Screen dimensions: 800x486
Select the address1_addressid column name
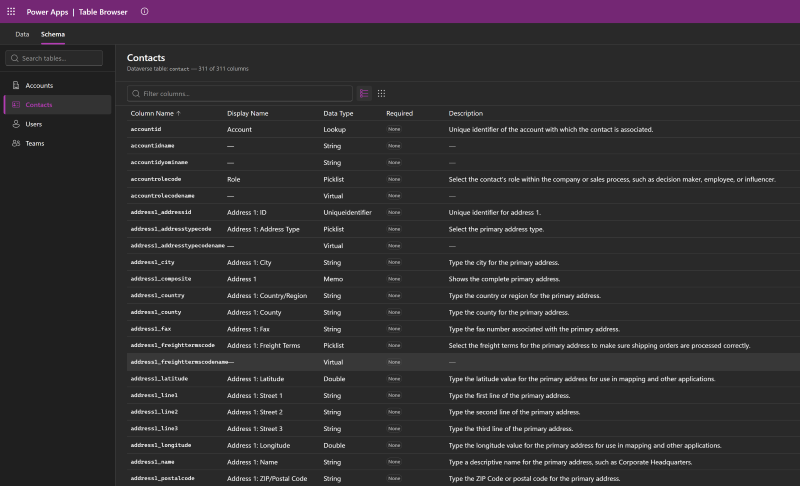click(161, 212)
